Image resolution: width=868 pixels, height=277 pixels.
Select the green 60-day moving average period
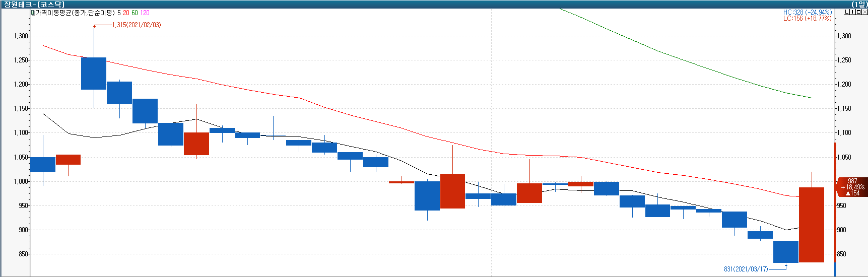pos(135,13)
